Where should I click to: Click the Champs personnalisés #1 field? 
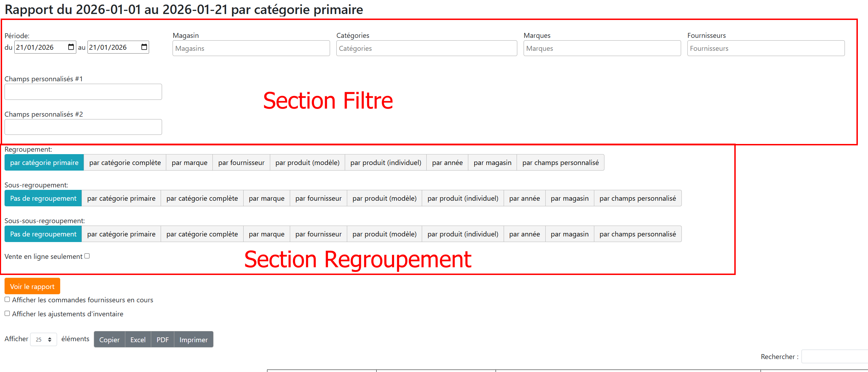[83, 92]
